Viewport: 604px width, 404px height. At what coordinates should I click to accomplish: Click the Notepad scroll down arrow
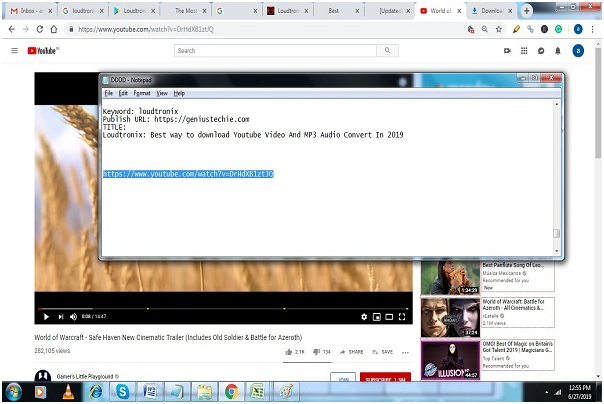point(557,251)
